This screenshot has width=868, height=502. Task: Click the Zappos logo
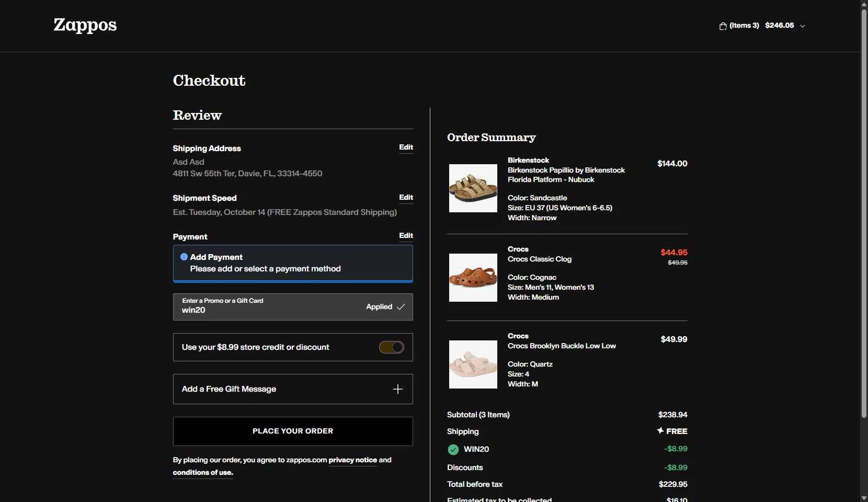85,25
